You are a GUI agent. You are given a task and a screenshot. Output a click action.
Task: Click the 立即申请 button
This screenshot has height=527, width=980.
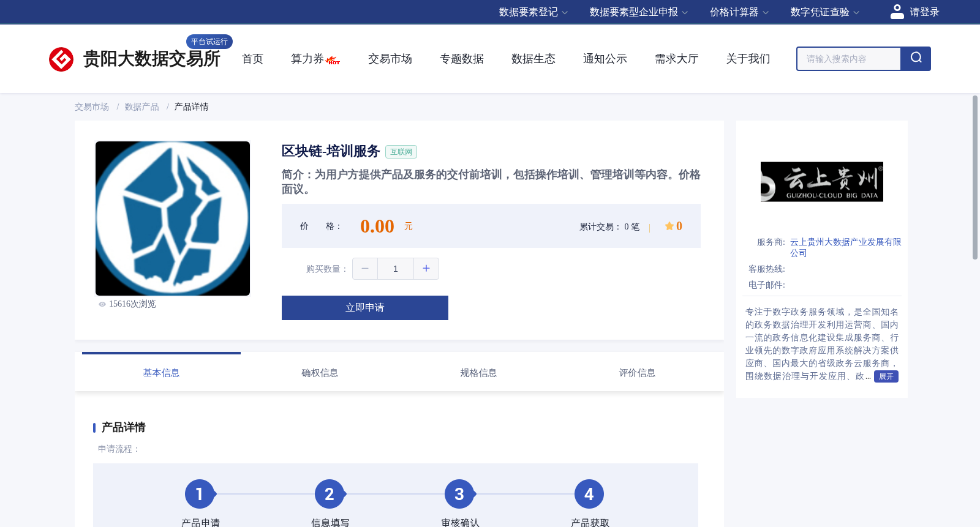click(365, 308)
